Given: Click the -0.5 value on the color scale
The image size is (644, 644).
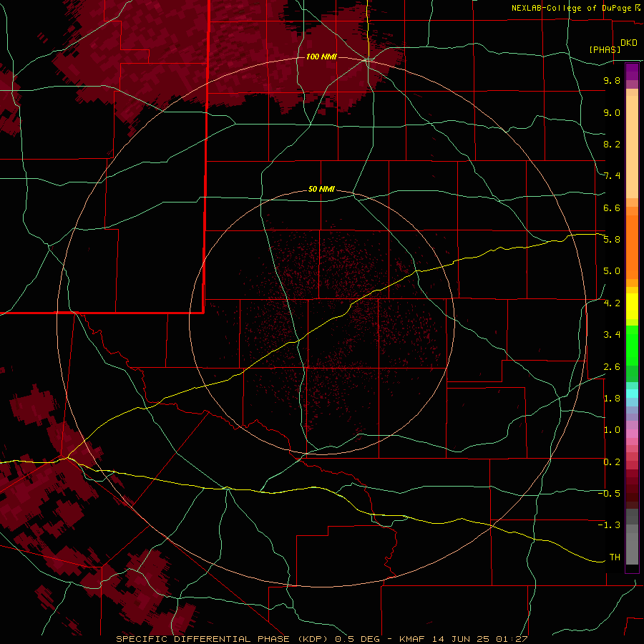Looking at the screenshot, I should (x=609, y=494).
